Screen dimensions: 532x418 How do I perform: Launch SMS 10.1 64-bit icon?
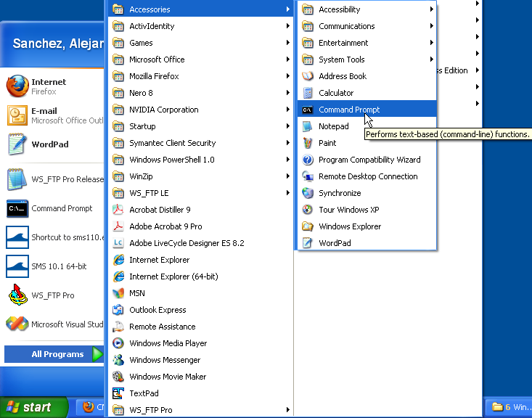click(x=17, y=266)
